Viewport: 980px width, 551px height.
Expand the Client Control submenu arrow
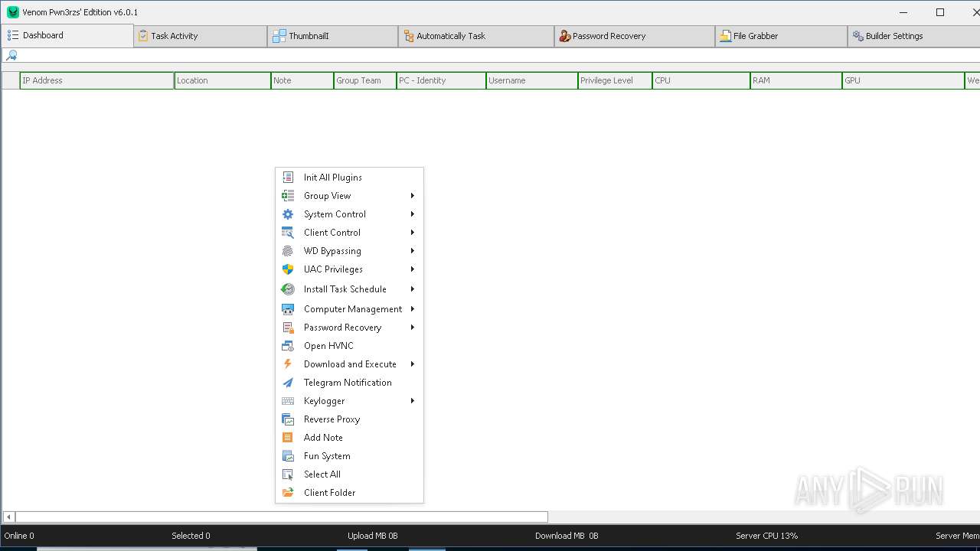(x=412, y=233)
